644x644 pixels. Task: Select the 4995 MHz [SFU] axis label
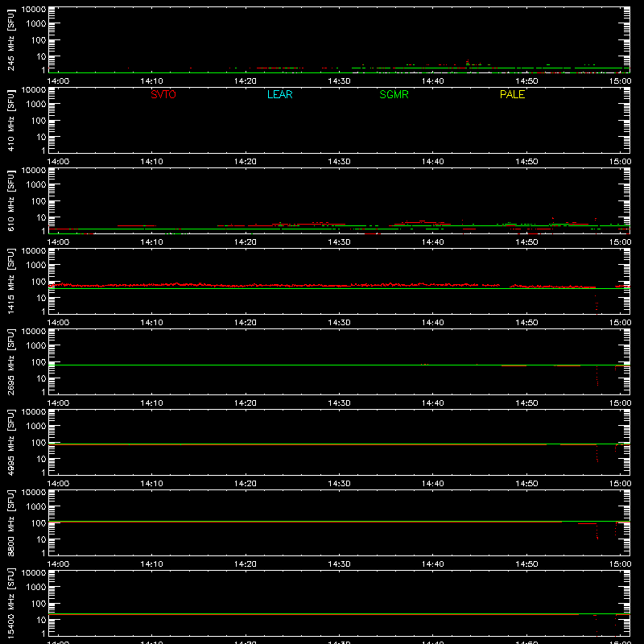tap(10, 442)
